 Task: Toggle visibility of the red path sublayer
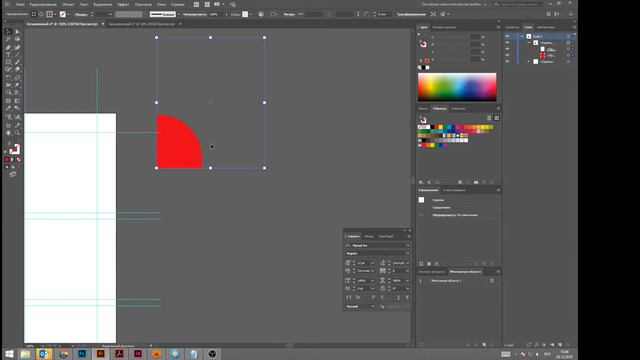point(507,55)
